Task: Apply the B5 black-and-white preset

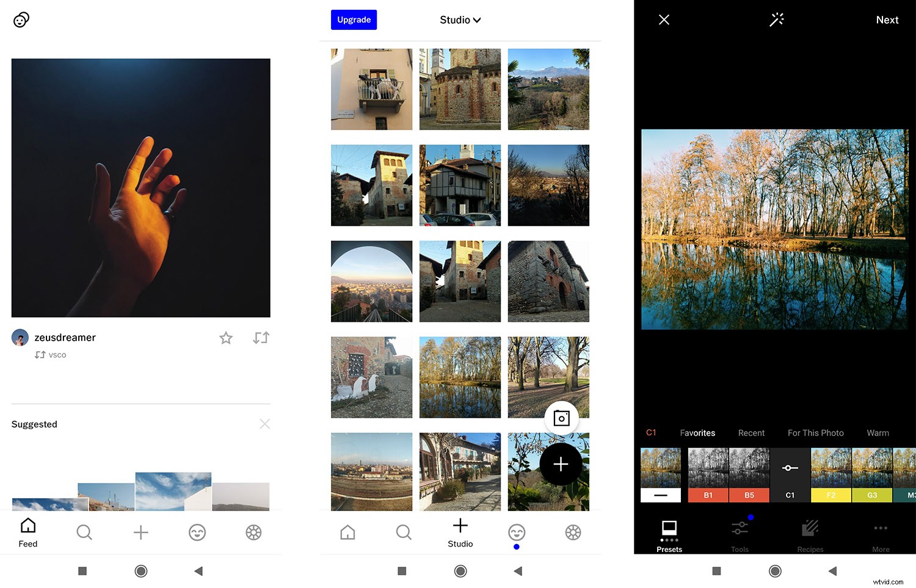Action: (x=749, y=475)
